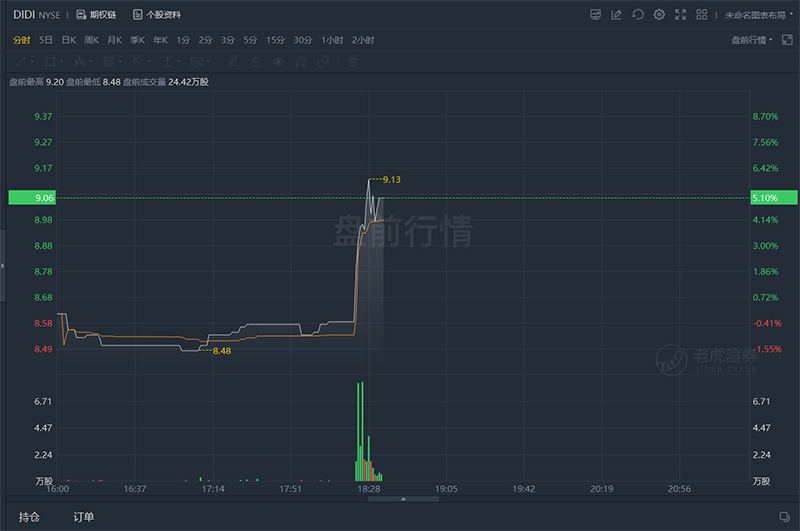Open the 个股资料 stock profile link
The image size is (800, 531).
[157, 15]
